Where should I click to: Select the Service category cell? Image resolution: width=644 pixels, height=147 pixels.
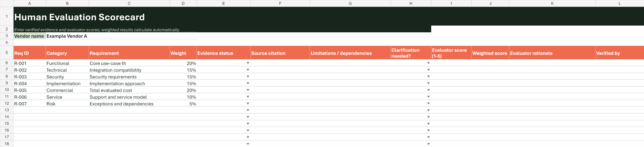[67, 97]
